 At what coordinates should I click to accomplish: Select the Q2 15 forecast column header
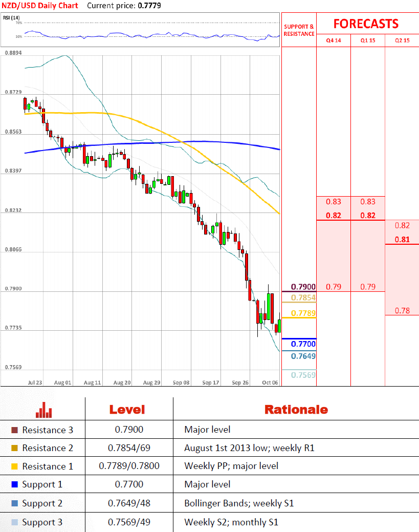[402, 40]
